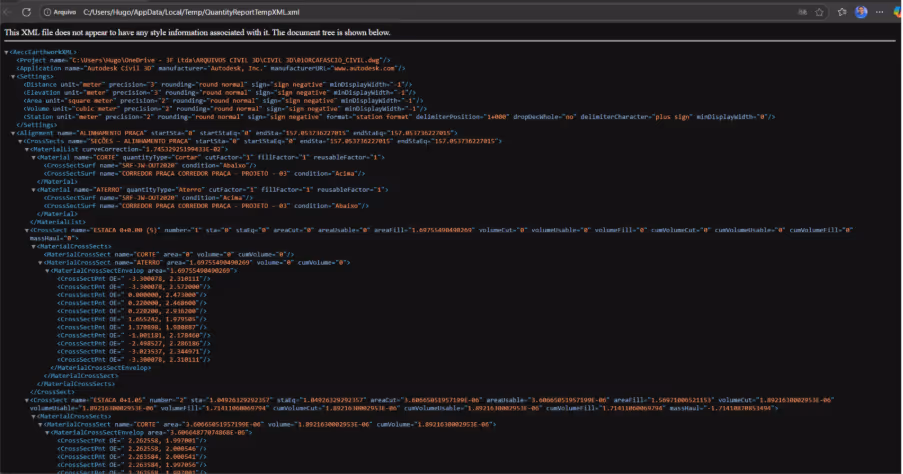Click the Volume unit cubic meter line
Viewport: 903px width, 474px height.
pos(225,108)
